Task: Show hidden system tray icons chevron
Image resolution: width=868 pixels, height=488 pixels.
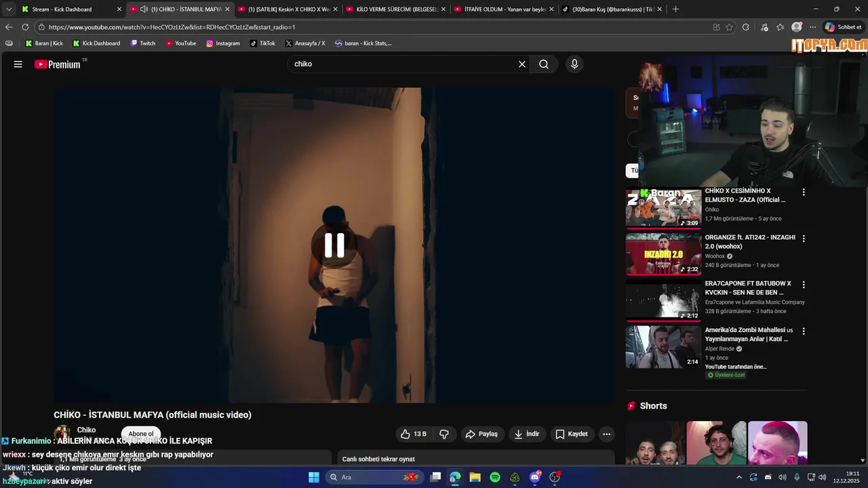Action: 739,477
